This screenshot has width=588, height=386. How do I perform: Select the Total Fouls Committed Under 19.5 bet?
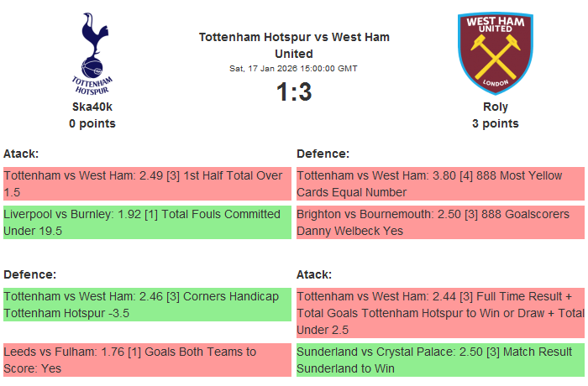click(x=147, y=222)
